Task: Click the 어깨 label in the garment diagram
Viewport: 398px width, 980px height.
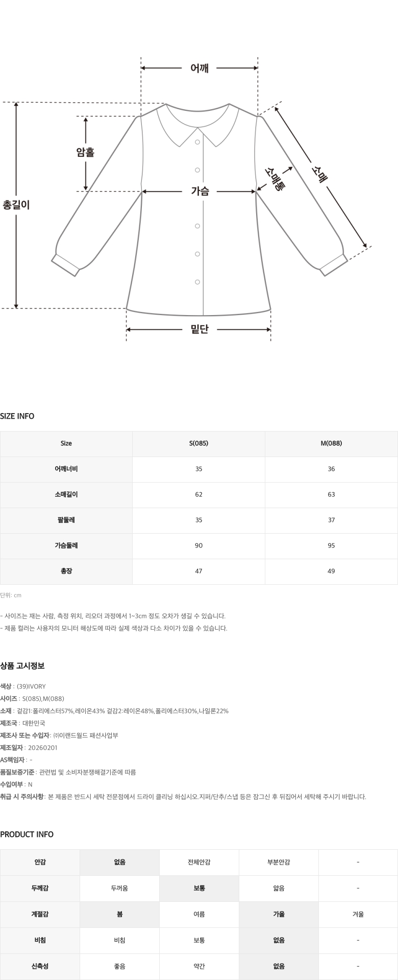Action: point(199,68)
